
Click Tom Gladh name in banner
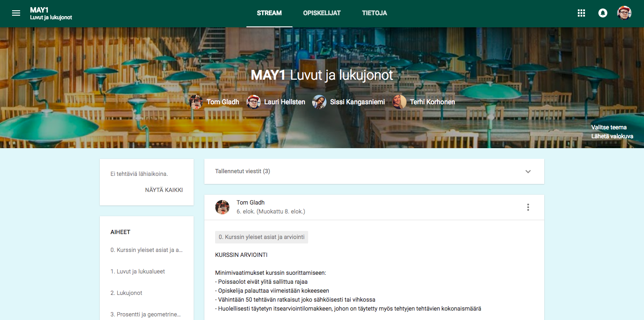[x=223, y=102]
